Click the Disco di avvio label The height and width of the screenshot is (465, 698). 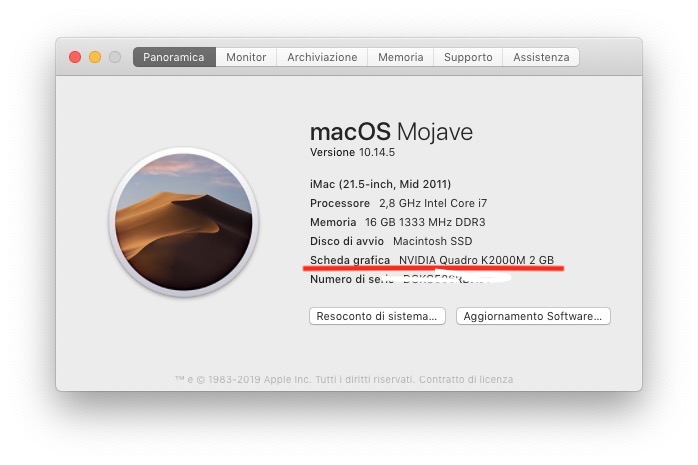click(x=347, y=241)
